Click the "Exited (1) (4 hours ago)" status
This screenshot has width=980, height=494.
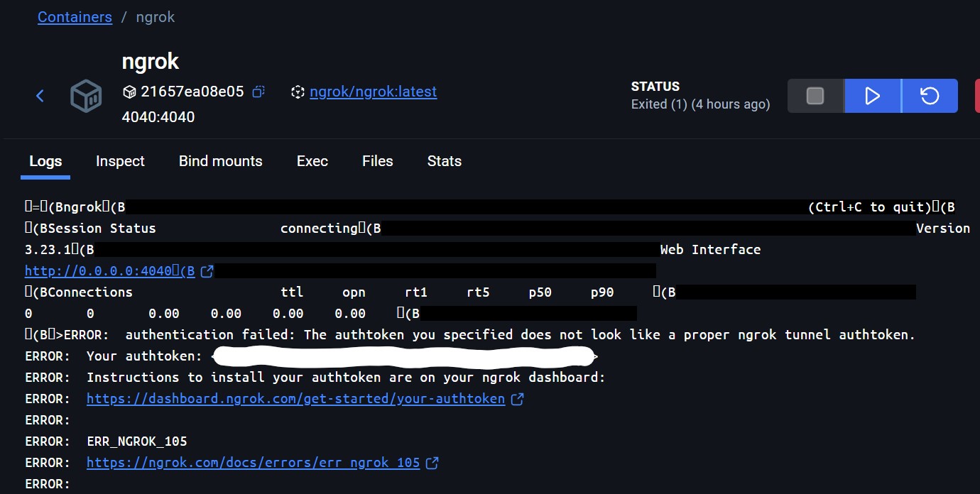click(x=701, y=104)
